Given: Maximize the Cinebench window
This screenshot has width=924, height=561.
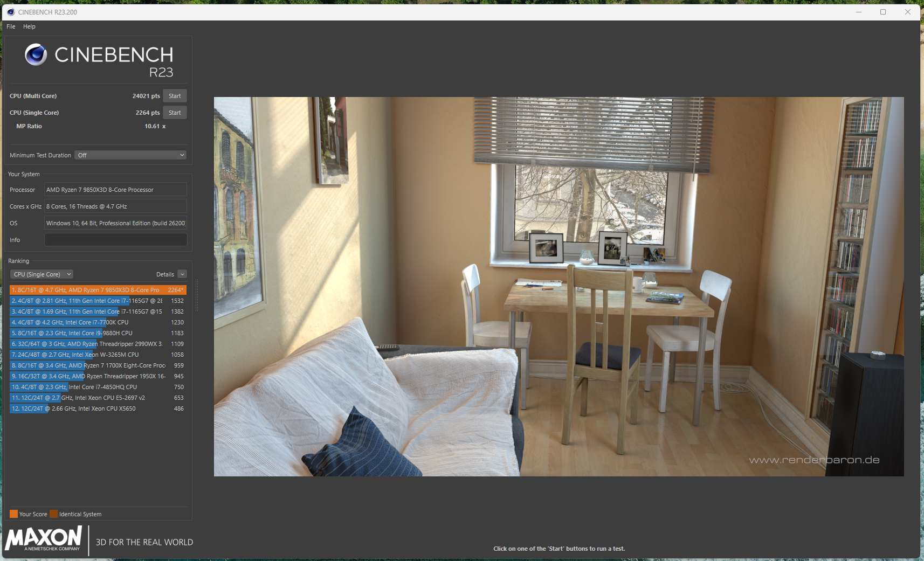Looking at the screenshot, I should [x=883, y=12].
